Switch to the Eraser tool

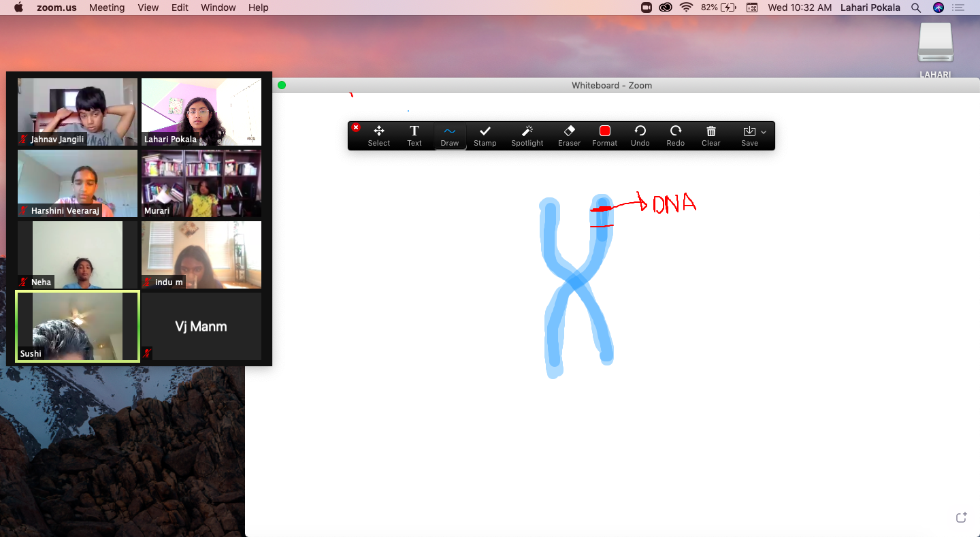(569, 135)
